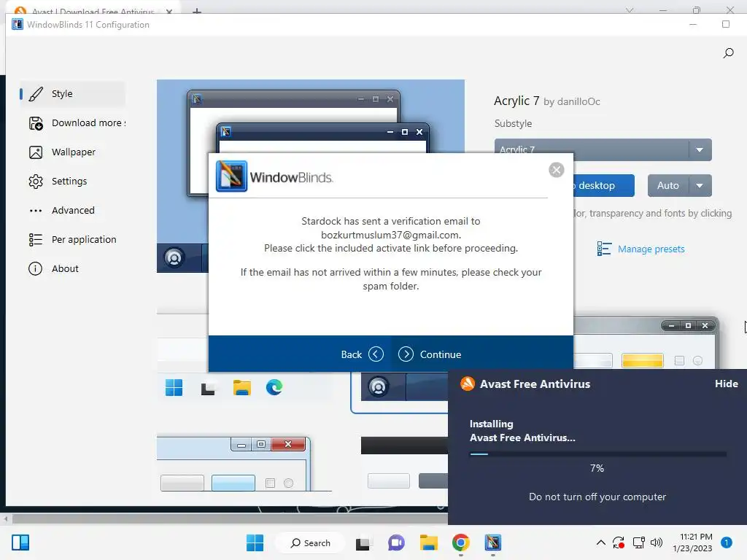Switch to Google Chrome on taskbar

(461, 542)
